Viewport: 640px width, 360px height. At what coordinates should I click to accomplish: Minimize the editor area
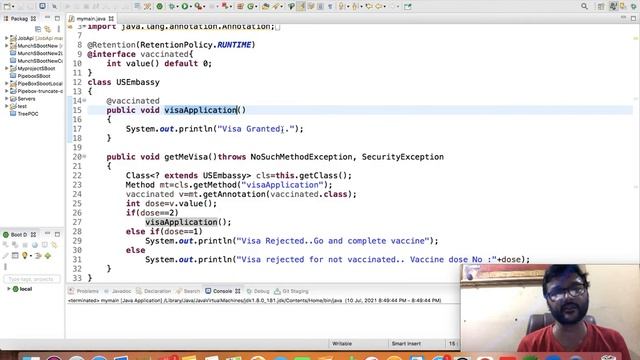point(623,18)
